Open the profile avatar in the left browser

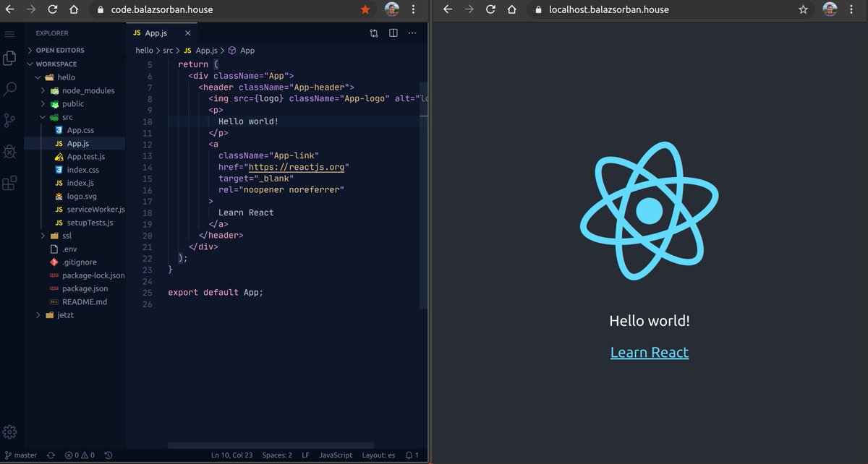click(x=391, y=10)
